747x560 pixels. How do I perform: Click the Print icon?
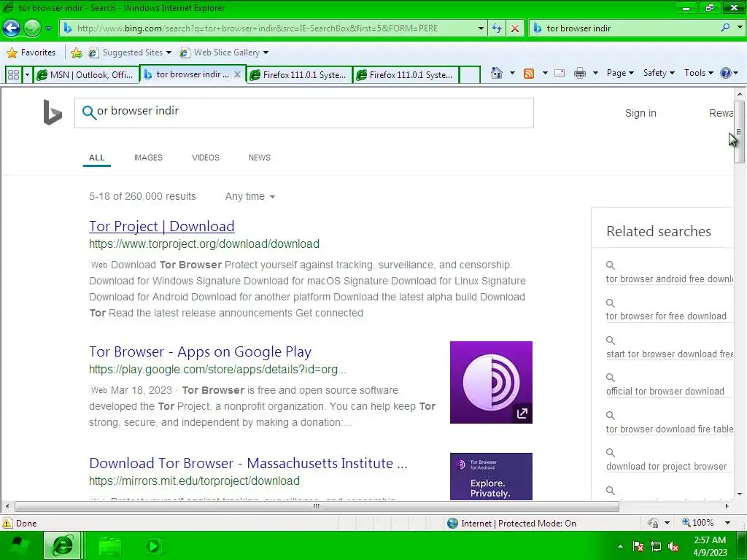[x=580, y=73]
